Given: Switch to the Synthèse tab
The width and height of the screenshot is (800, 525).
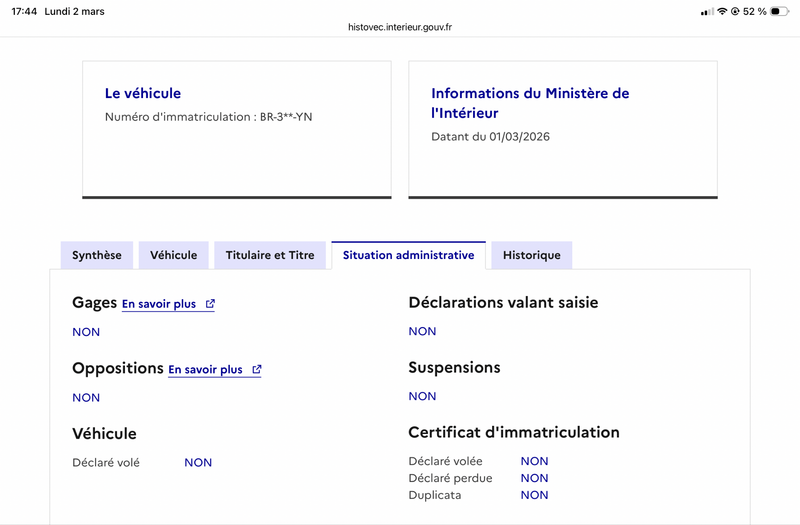Looking at the screenshot, I should click(97, 255).
